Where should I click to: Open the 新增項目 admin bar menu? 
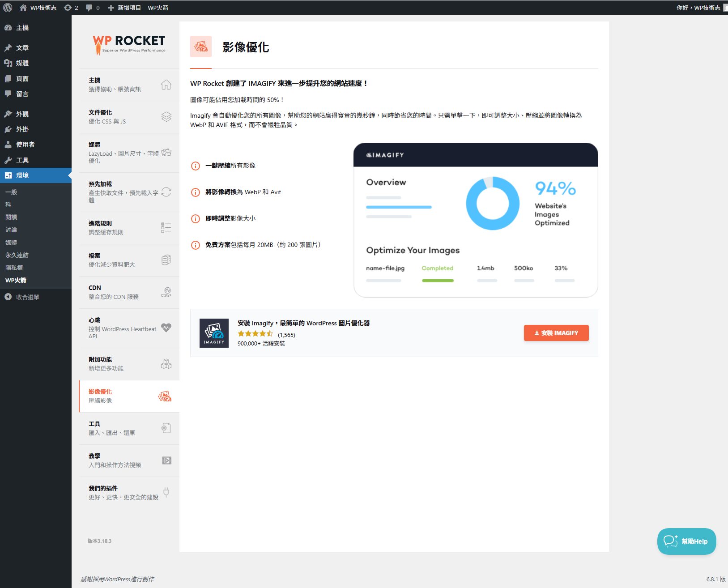(x=124, y=8)
